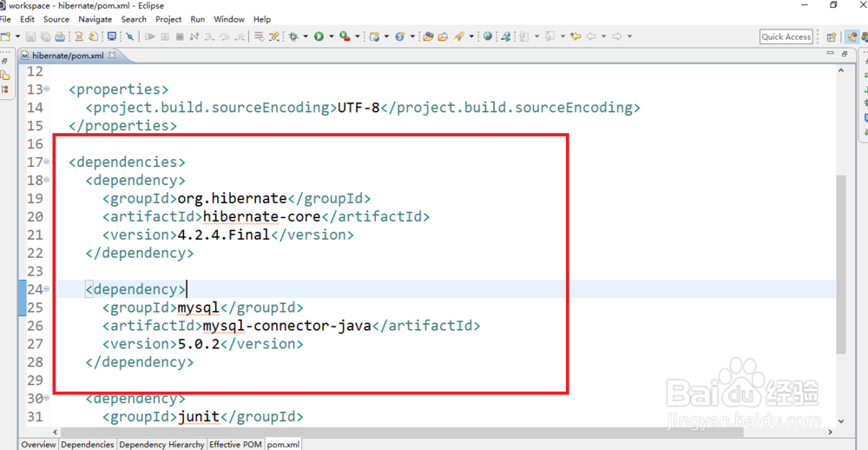Click the Suspend debug icon

[x=165, y=36]
